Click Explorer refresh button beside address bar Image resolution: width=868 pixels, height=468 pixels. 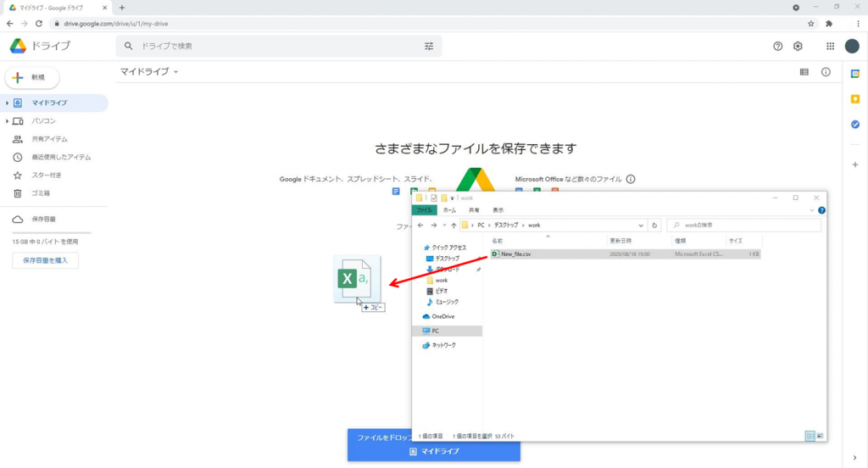[654, 226]
